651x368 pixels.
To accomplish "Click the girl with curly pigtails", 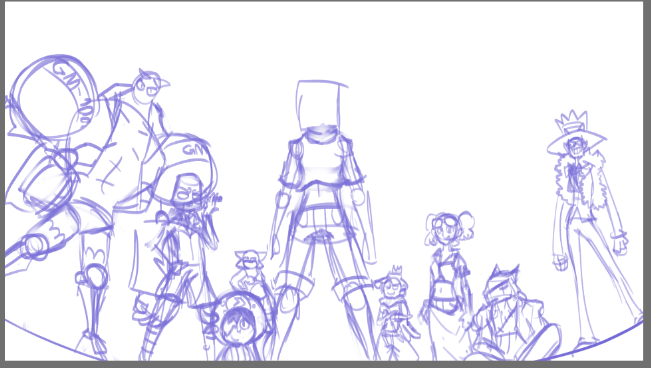I will [x=448, y=286].
